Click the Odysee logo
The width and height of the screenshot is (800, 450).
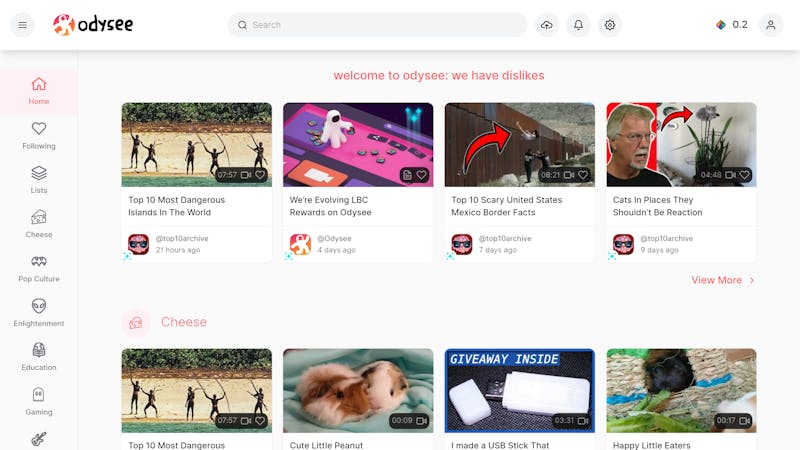point(93,24)
